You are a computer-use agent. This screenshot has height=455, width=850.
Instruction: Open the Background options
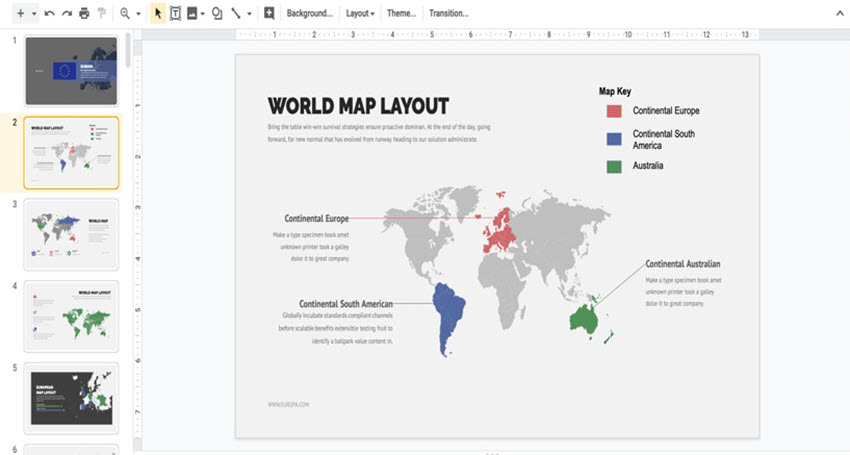[309, 13]
